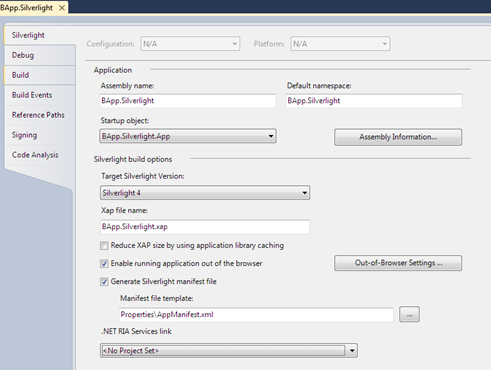Expand the Startup object dropdown
This screenshot has height=370, width=491.
188,136
